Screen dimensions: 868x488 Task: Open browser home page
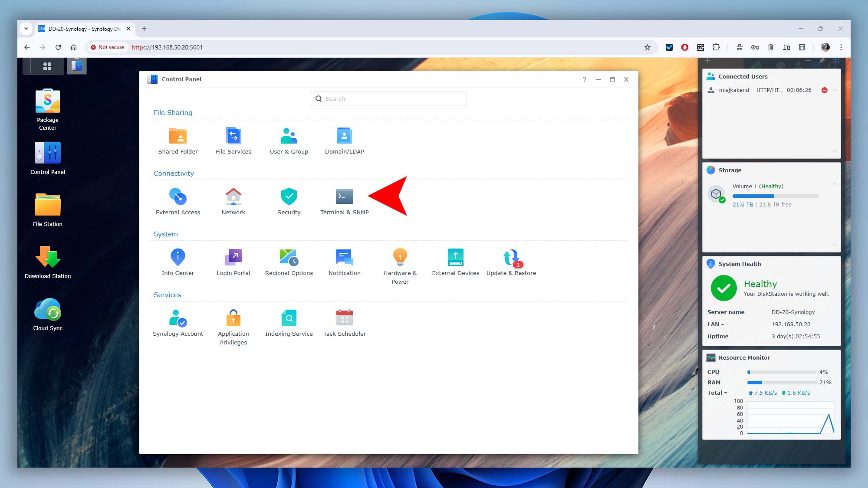point(74,47)
